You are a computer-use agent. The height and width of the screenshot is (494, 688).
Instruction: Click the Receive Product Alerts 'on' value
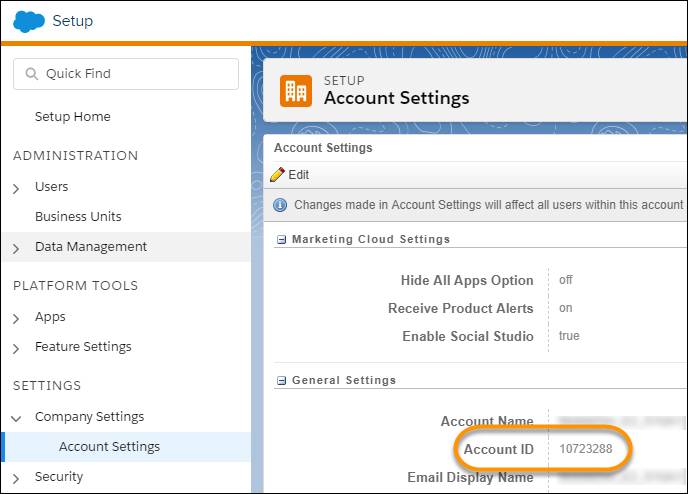566,308
